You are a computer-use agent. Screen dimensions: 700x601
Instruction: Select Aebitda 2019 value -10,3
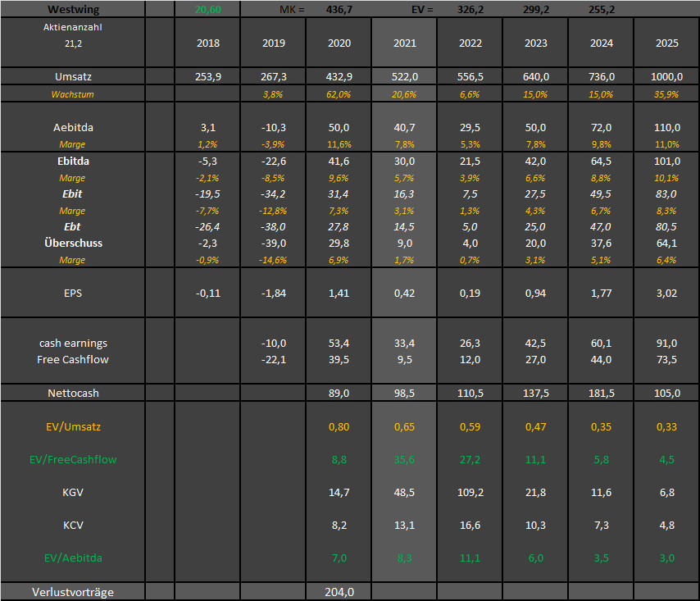[274, 127]
